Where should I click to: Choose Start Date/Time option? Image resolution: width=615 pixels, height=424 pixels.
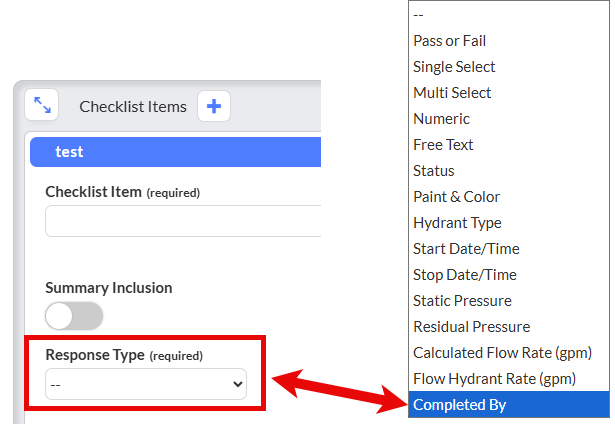coord(508,249)
